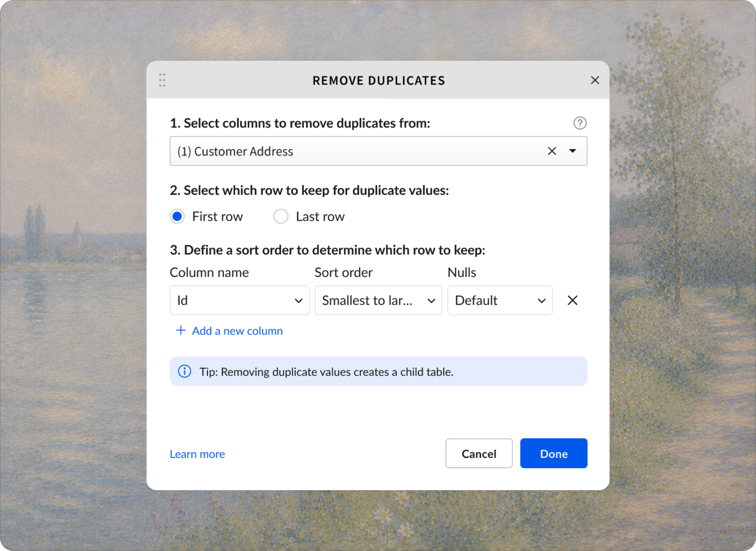Click the (1) Customer Address field
This screenshot has width=756, height=551.
(x=378, y=151)
